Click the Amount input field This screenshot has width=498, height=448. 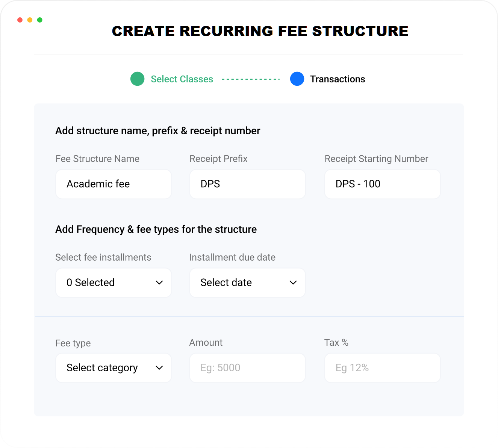247,368
